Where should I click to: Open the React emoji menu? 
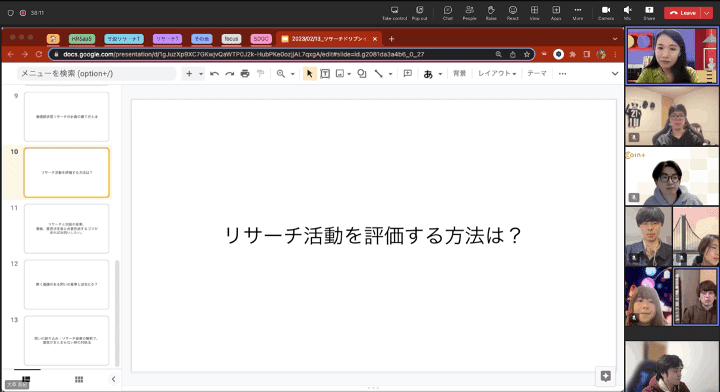pyautogui.click(x=512, y=13)
